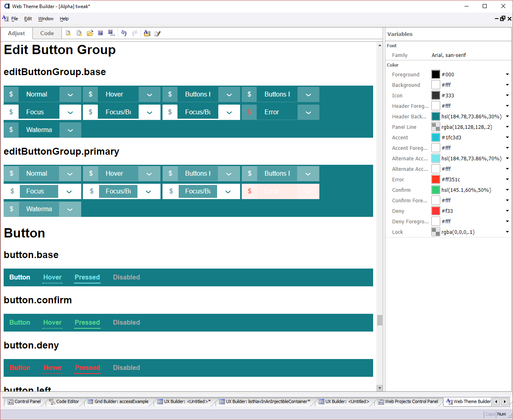Click the Hover button in button.base
513x420 pixels.
point(53,277)
